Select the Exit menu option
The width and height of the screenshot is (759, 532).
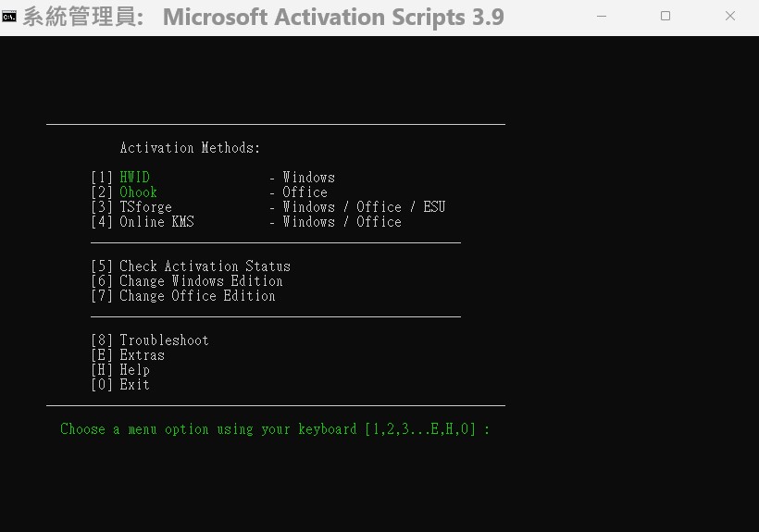point(134,385)
